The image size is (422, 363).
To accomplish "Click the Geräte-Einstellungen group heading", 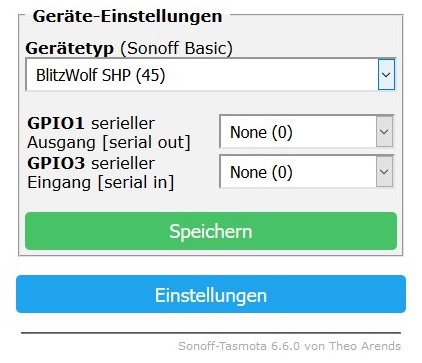I will pos(127,16).
